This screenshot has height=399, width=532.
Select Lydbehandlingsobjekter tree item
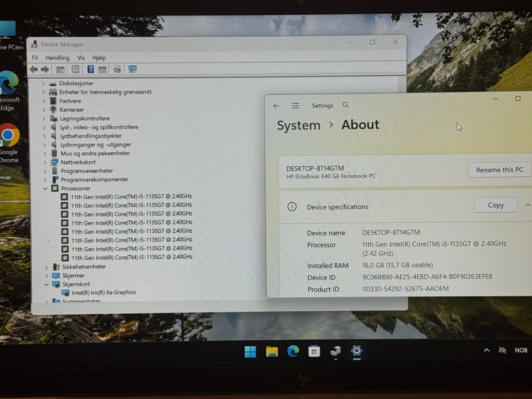pos(91,136)
